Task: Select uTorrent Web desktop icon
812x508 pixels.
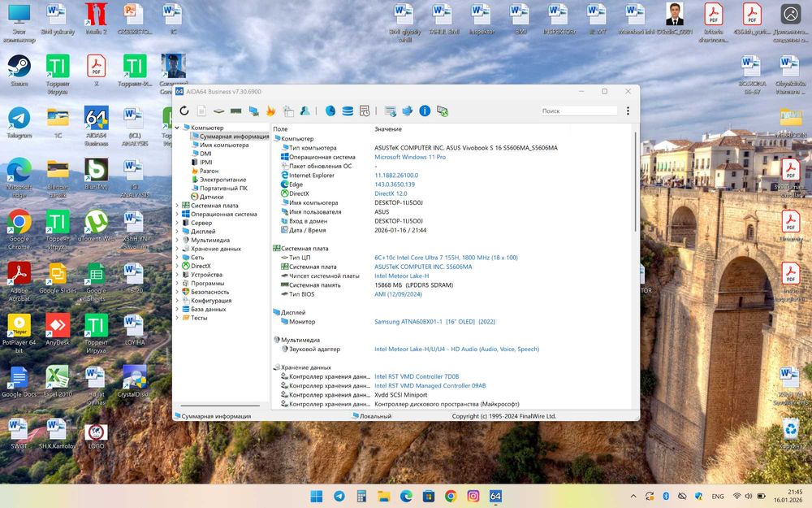Action: tap(97, 226)
